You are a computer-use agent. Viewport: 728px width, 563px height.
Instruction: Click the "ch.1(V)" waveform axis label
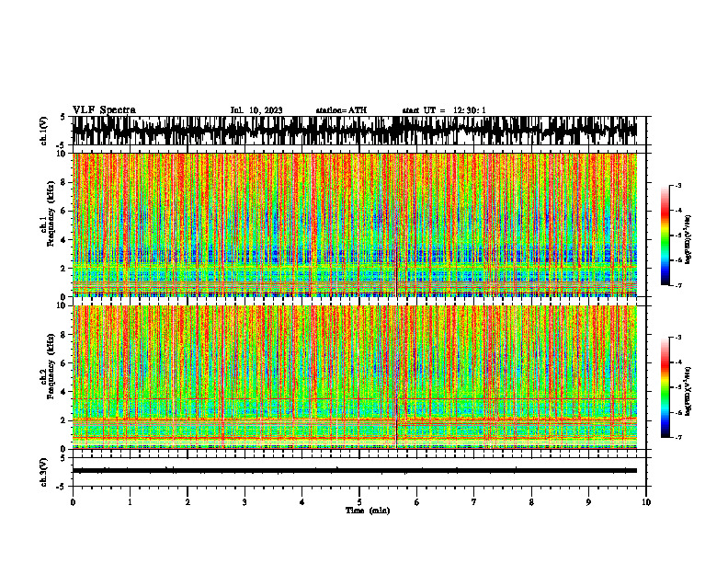tap(44, 131)
